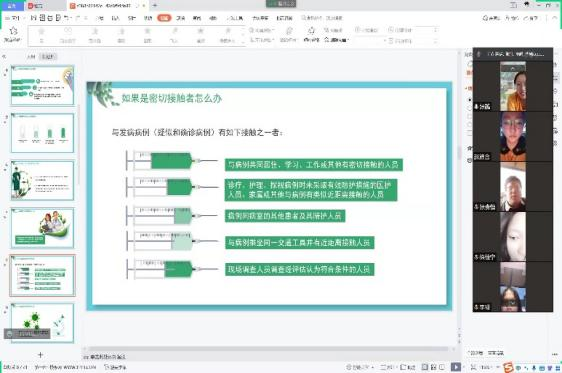Click the save icon in quick access toolbar
This screenshot has width=562, height=373.
point(34,18)
